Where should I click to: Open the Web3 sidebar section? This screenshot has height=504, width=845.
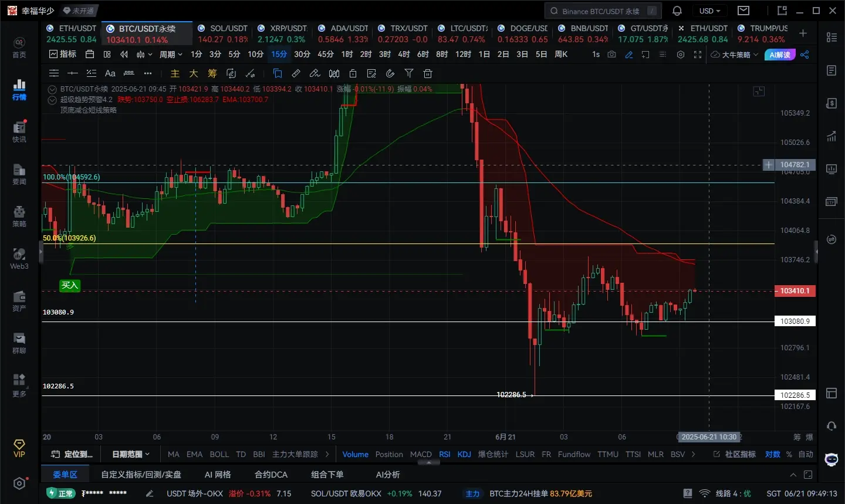point(19,259)
